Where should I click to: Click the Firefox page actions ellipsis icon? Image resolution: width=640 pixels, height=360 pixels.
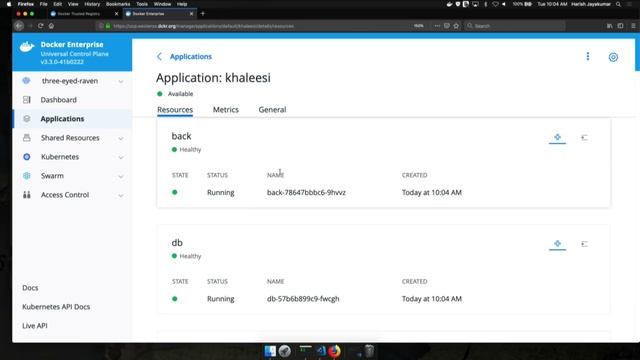pos(437,26)
